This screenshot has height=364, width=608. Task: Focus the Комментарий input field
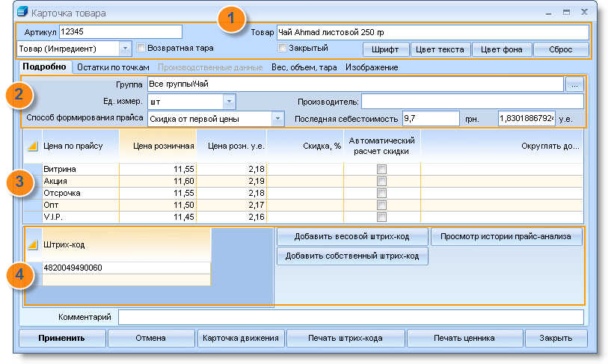351,317
